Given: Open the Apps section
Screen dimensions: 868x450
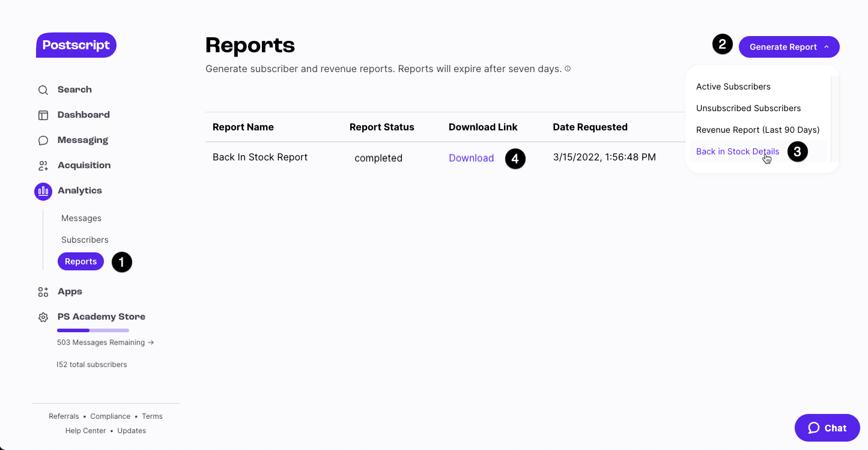Looking at the screenshot, I should (x=70, y=291).
